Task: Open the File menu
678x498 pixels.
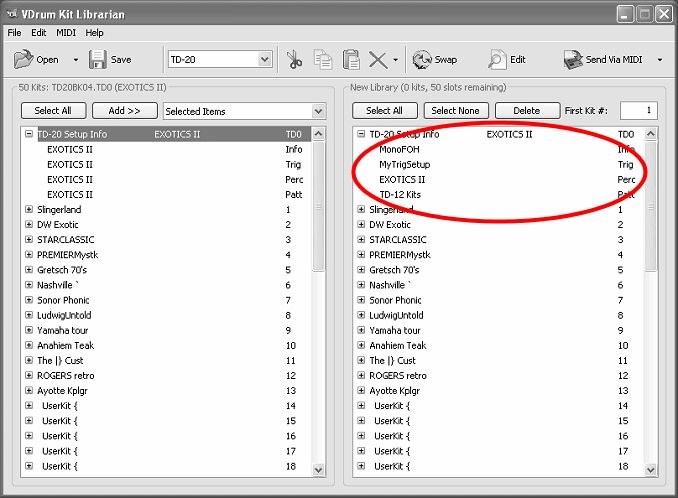Action: 15,33
